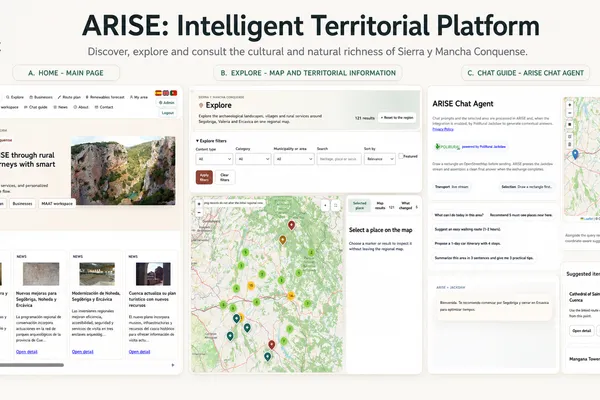Click the orange pin marker on Explore map
600x400 pixels.
click(x=282, y=240)
